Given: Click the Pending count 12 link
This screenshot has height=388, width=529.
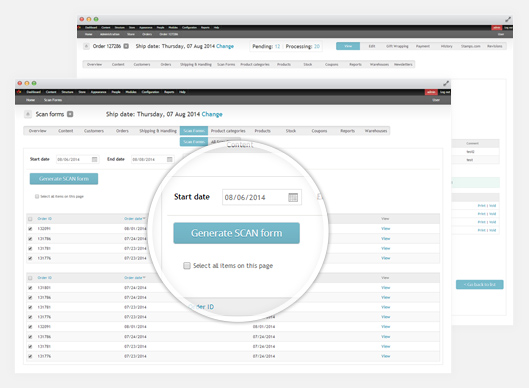Looking at the screenshot, I should (277, 46).
